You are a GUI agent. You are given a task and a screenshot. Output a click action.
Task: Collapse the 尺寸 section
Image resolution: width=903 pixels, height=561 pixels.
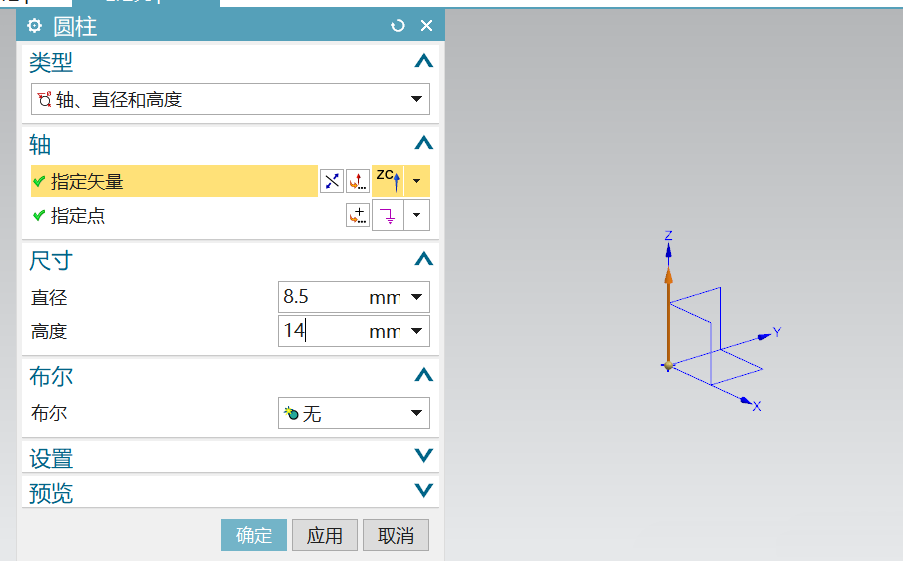(x=423, y=259)
